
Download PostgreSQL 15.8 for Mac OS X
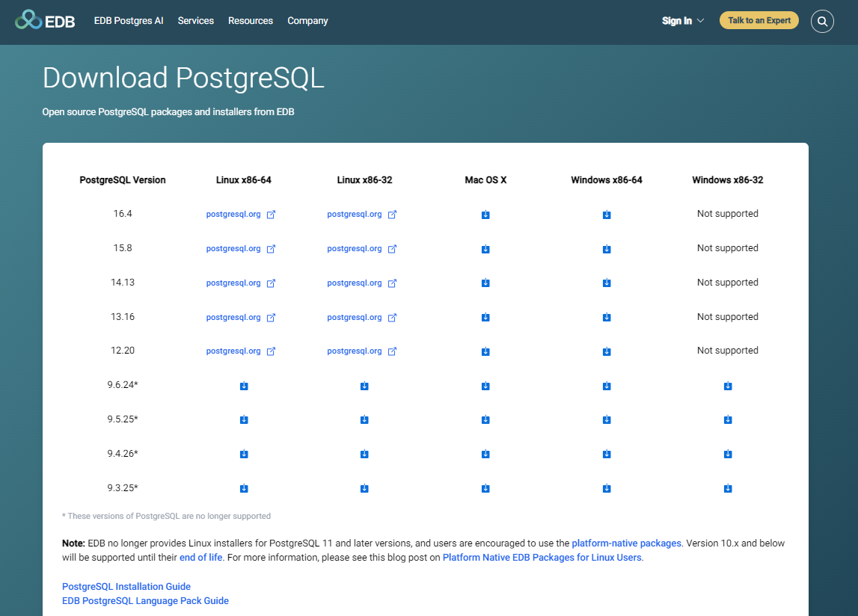pyautogui.click(x=485, y=249)
